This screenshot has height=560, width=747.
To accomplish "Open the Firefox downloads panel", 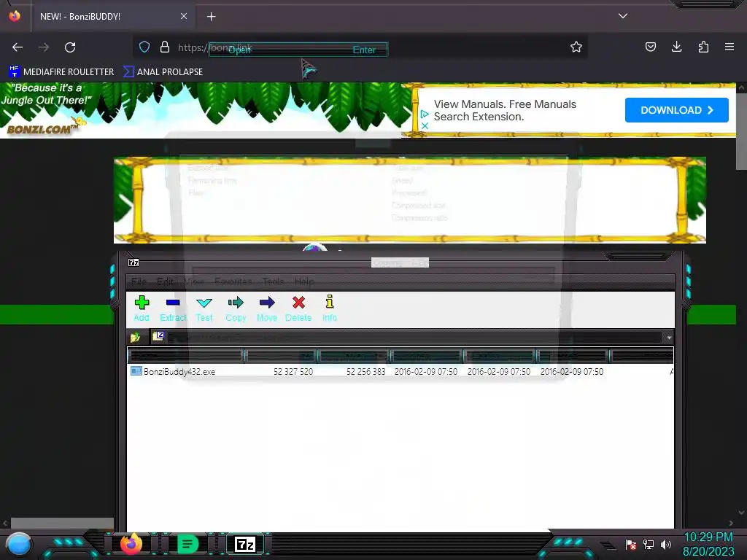I will pyautogui.click(x=676, y=47).
